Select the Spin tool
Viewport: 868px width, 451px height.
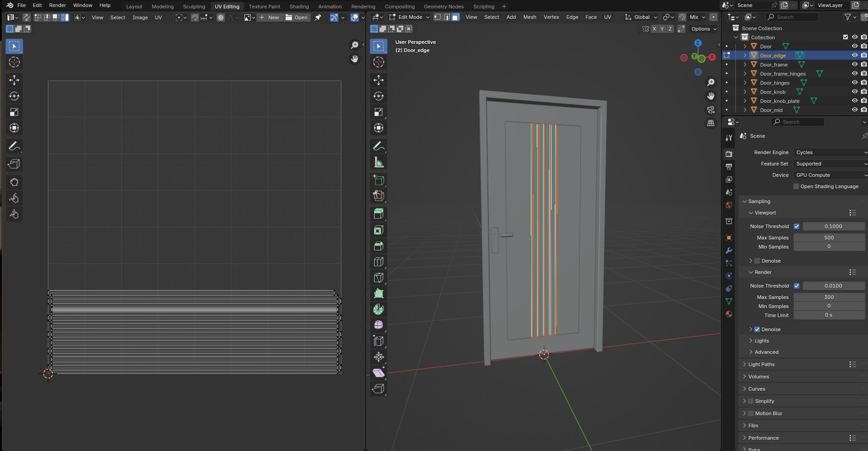point(378,309)
